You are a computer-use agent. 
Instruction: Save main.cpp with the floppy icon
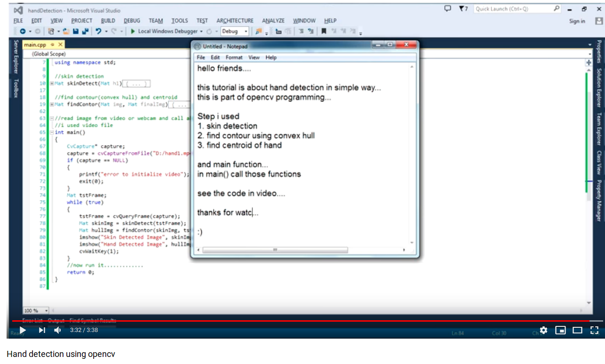(75, 32)
